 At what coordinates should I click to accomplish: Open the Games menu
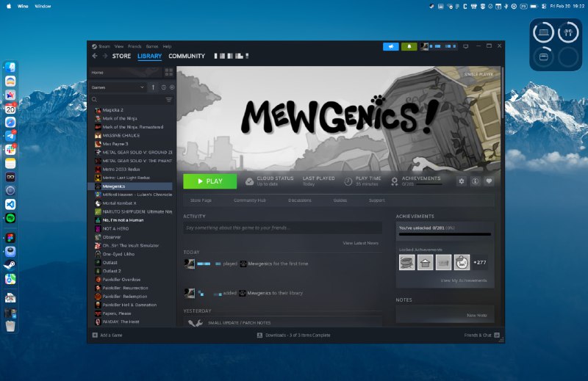pyautogui.click(x=152, y=46)
